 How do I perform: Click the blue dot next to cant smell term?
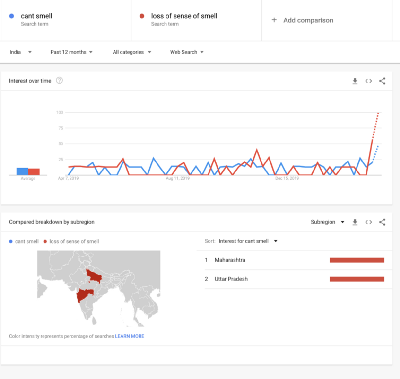click(12, 16)
